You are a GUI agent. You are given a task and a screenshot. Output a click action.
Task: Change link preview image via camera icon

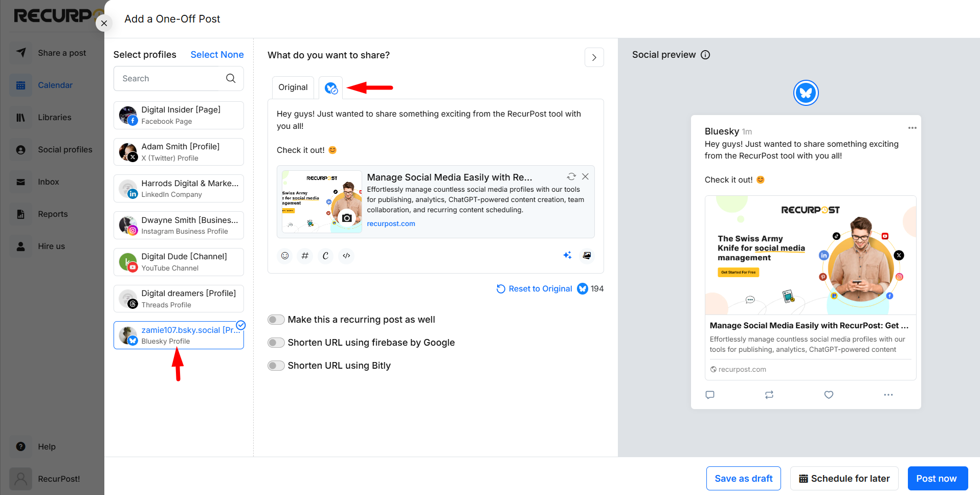click(x=347, y=218)
